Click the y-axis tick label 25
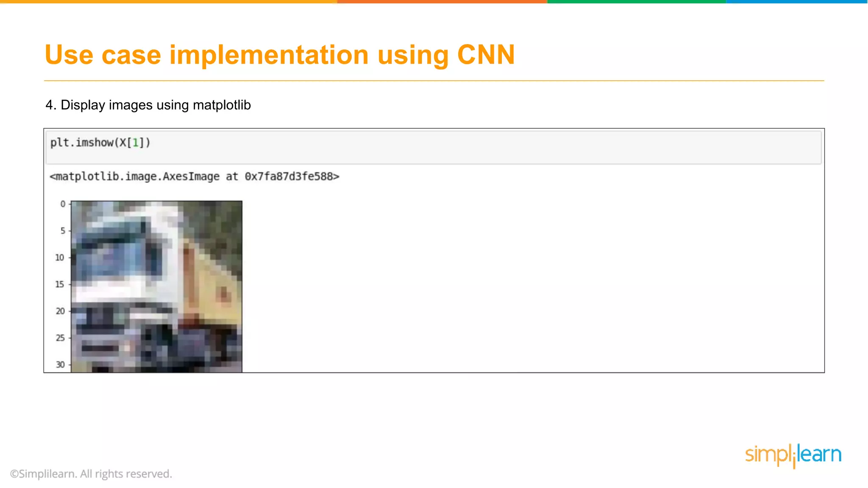The image size is (868, 488). point(60,338)
